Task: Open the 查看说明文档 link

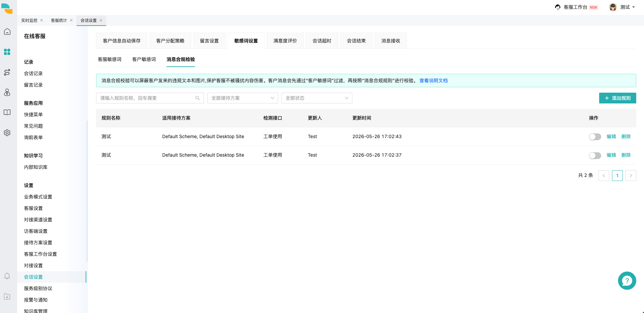Action: (x=434, y=81)
